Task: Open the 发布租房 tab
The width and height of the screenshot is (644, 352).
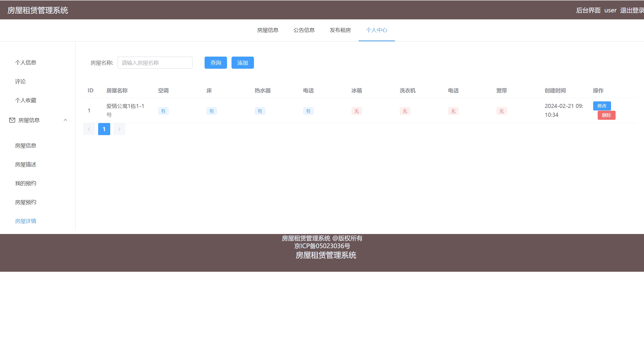Action: click(x=340, y=30)
